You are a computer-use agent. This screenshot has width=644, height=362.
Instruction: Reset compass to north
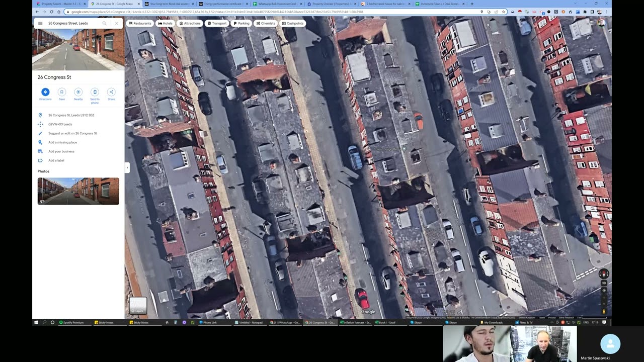click(604, 274)
